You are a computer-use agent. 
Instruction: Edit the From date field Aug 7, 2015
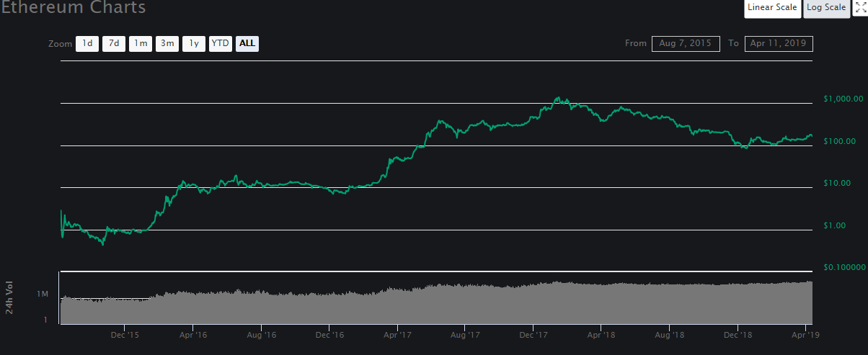[686, 43]
